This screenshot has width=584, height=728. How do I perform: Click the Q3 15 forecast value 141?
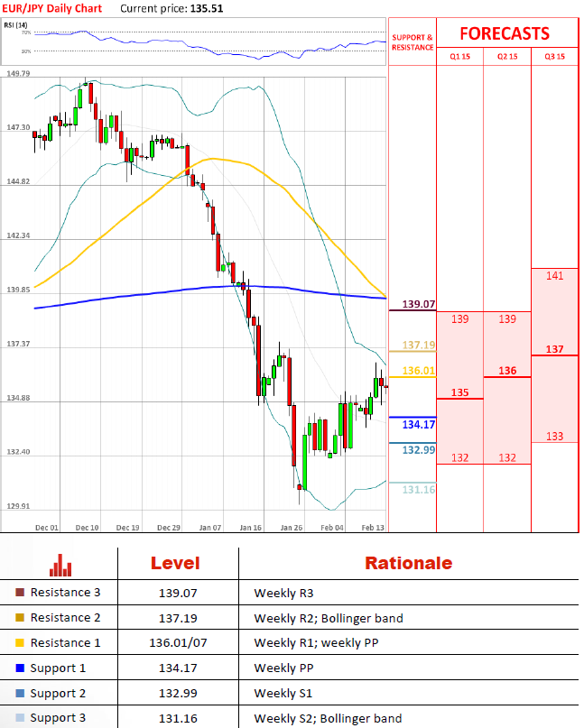tap(555, 276)
